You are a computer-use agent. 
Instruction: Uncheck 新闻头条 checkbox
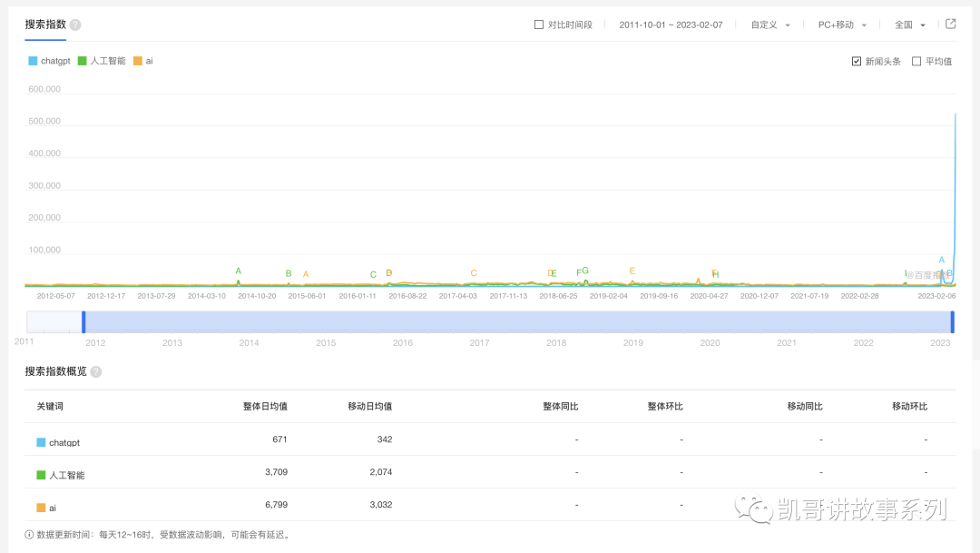point(857,62)
